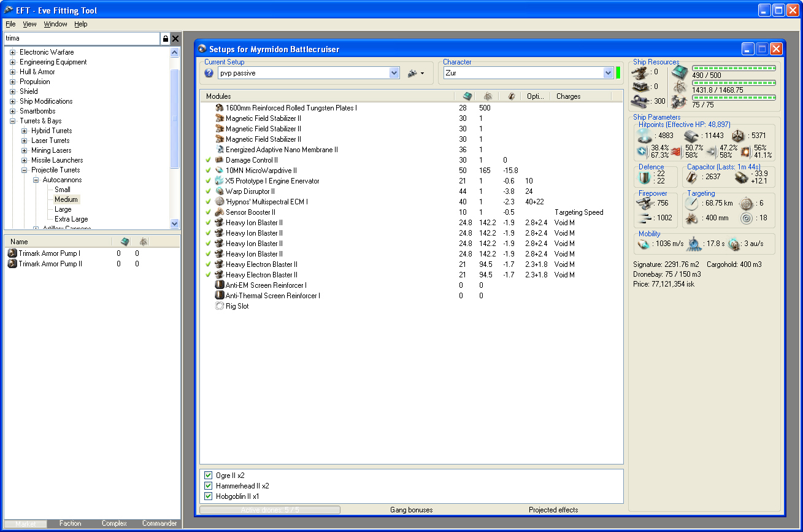
Task: Click the Warp Disruptor II module icon
Action: (220, 191)
